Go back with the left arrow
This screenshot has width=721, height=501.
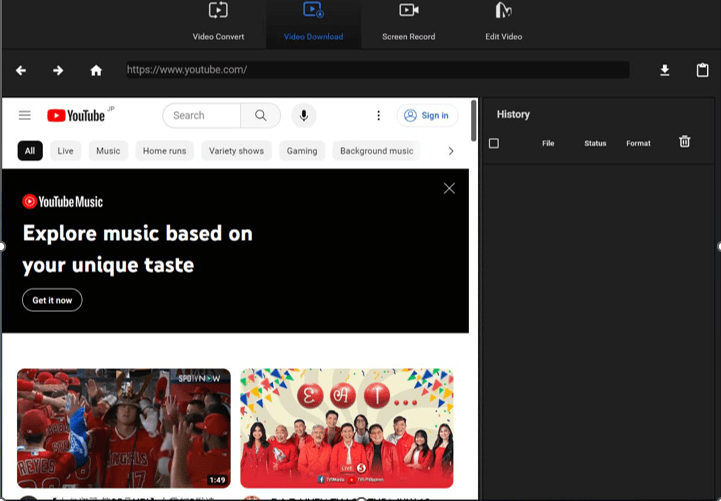(21, 70)
